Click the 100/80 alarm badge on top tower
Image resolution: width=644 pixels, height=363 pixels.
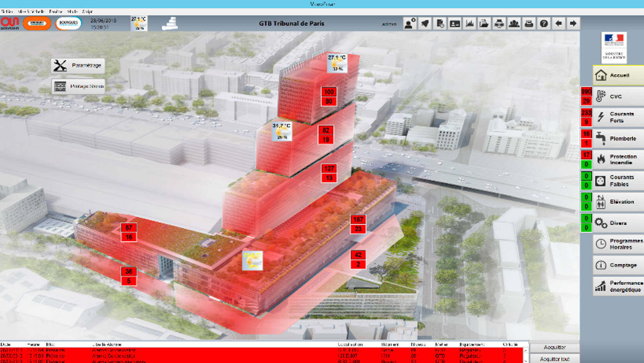click(329, 97)
